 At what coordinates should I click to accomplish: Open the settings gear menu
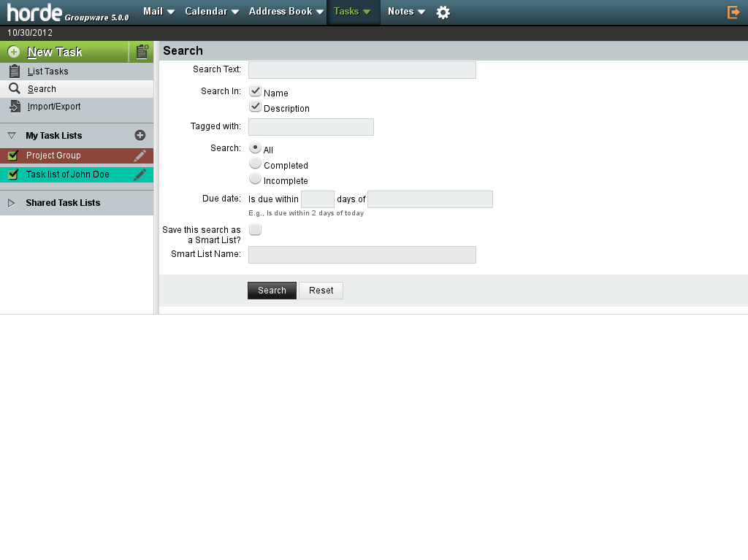tap(443, 12)
